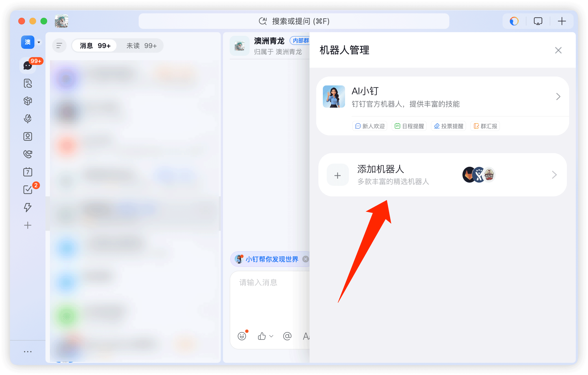Screen dimensions: 588x375
Task: Click the @ mention icon
Action: coord(287,336)
